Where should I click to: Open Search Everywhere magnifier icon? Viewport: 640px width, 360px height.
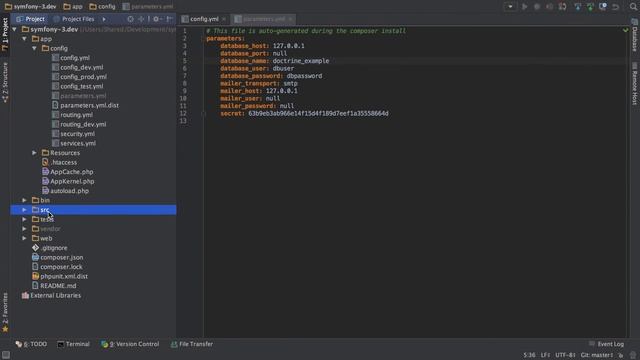633,7
